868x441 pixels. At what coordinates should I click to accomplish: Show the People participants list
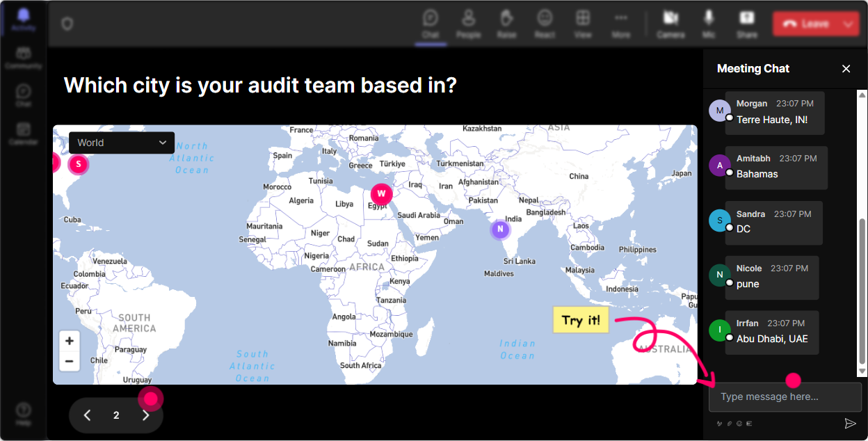[469, 24]
